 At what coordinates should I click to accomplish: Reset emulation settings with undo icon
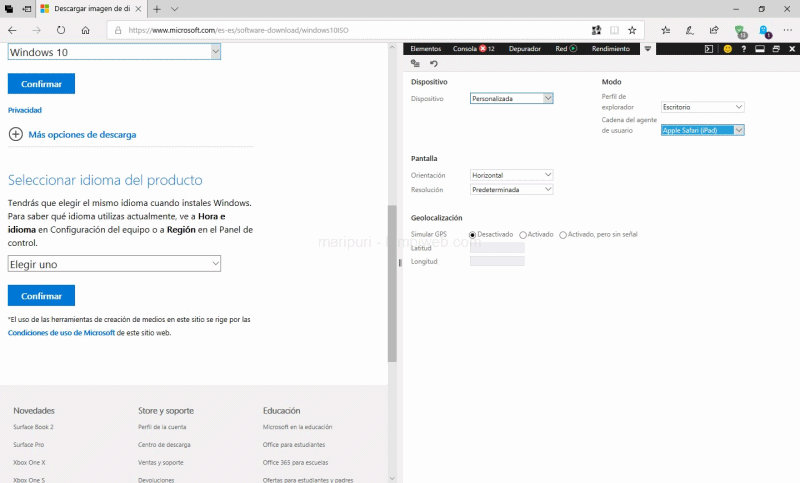click(434, 64)
